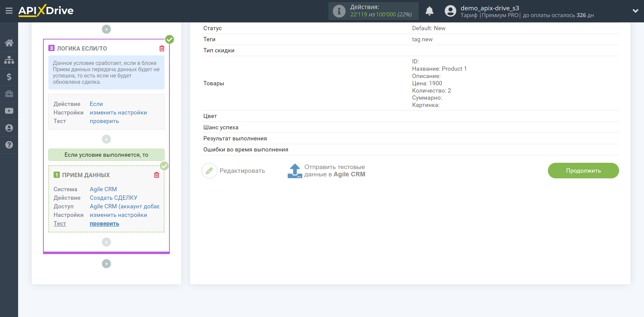Click the Если условие выполняется, то bar
Image resolution: width=644 pixels, height=317 pixels.
(x=106, y=155)
